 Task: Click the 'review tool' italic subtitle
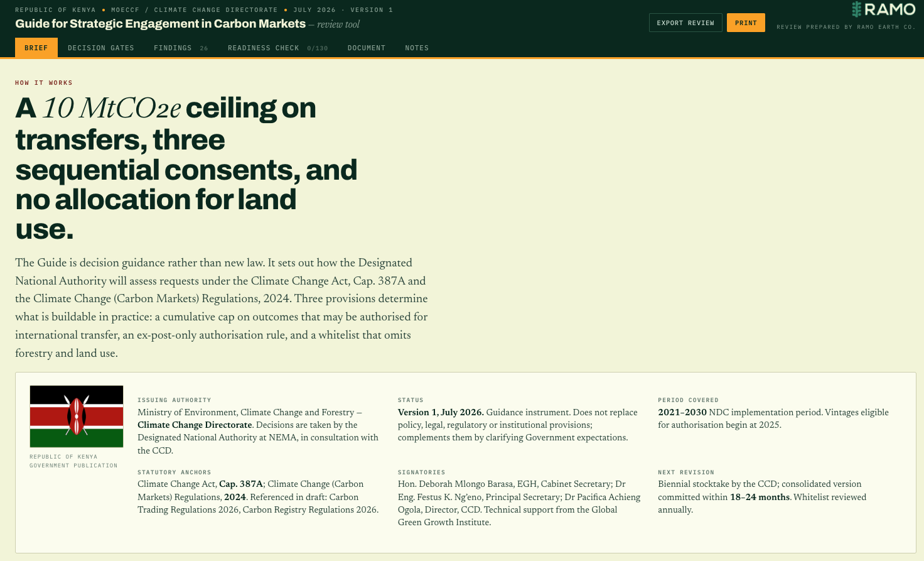(338, 25)
